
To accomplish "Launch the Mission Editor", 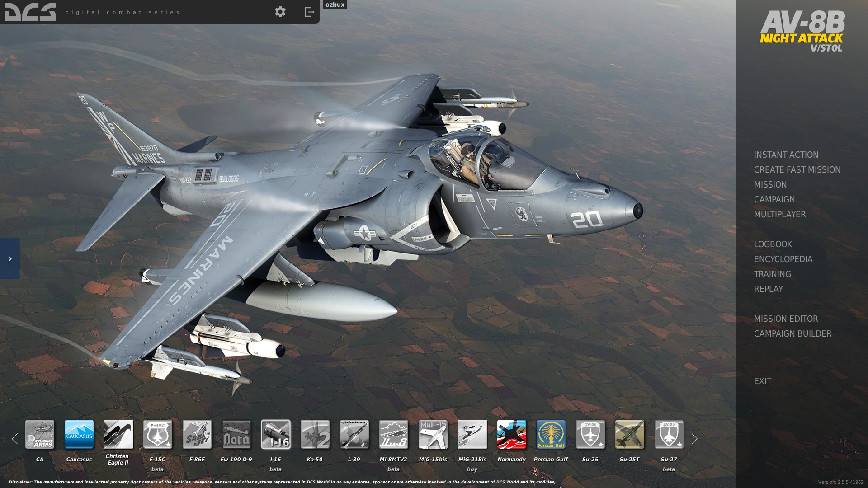I will pos(786,319).
